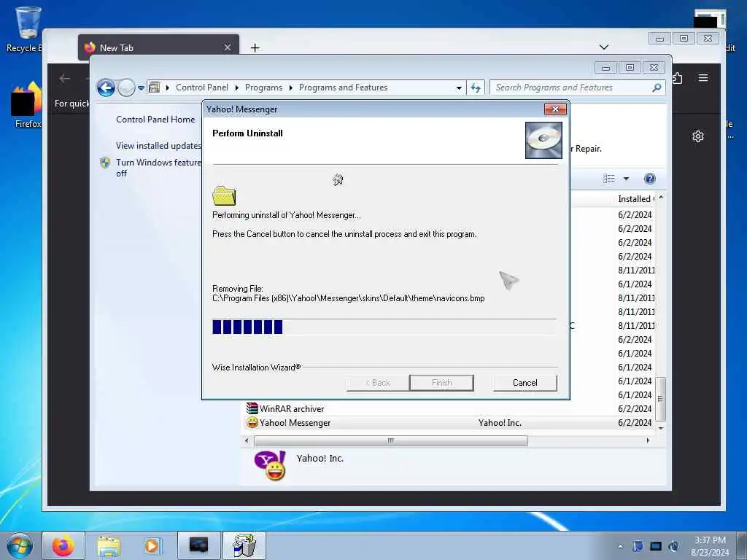747x560 pixels.
Task: Close the New Tab tab in Firefox
Action: (228, 47)
